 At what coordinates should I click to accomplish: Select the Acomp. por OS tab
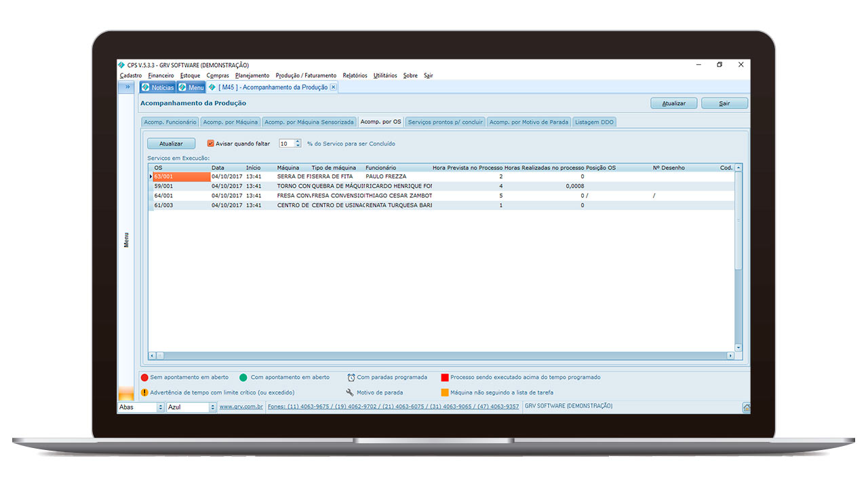point(381,122)
